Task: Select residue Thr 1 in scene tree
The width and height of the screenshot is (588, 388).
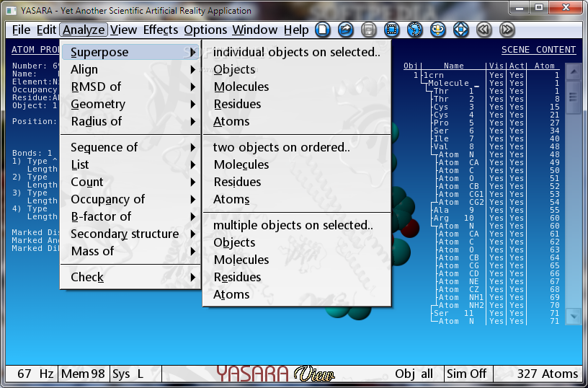Action: tap(454, 91)
